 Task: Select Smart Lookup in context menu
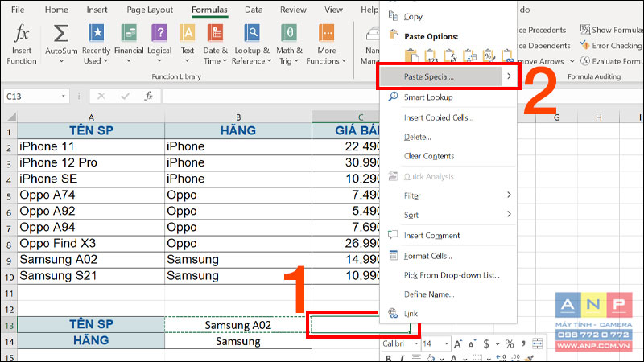point(448,97)
